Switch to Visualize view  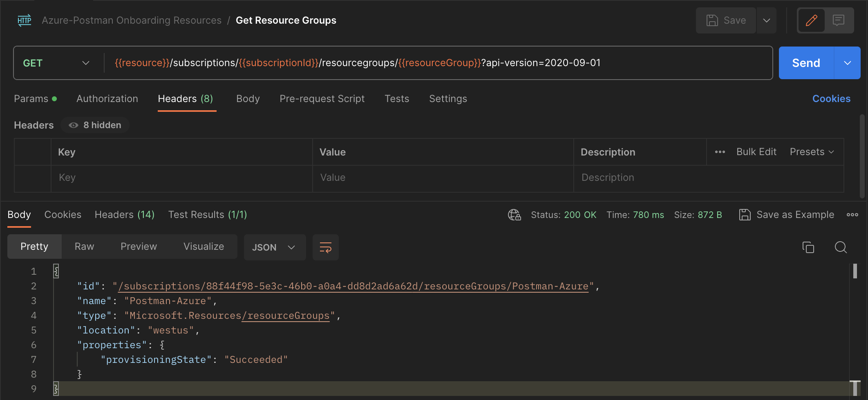point(204,247)
